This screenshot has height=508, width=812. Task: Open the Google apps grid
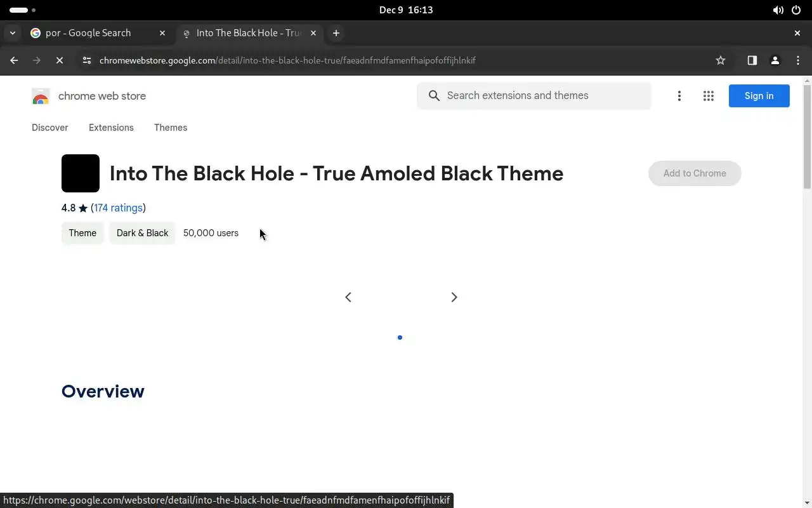point(709,96)
